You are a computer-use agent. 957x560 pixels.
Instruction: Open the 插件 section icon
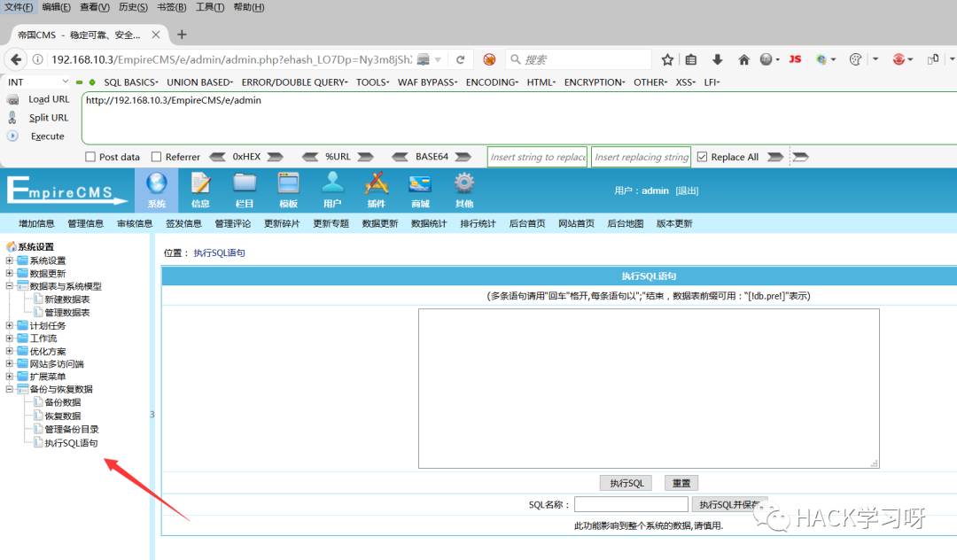coord(376,190)
